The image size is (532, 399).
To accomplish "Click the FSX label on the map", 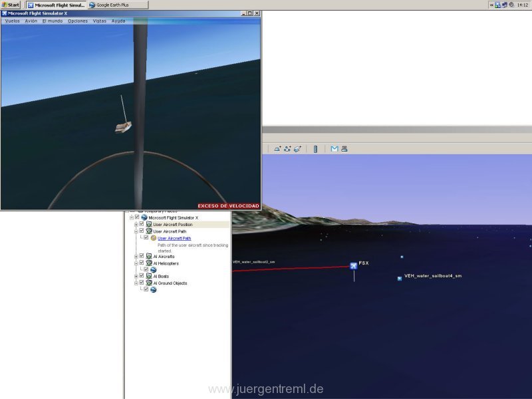I will (x=363, y=263).
